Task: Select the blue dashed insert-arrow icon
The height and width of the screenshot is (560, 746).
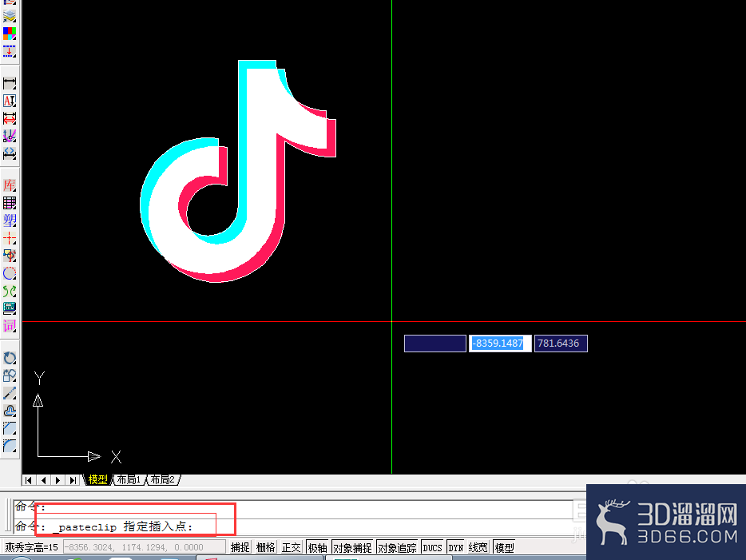Action: (x=10, y=51)
